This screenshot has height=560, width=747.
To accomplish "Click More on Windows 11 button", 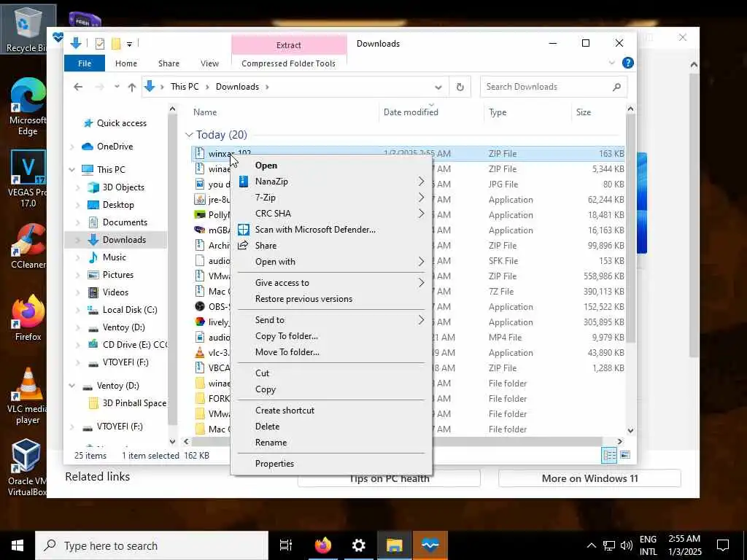I will click(x=589, y=478).
